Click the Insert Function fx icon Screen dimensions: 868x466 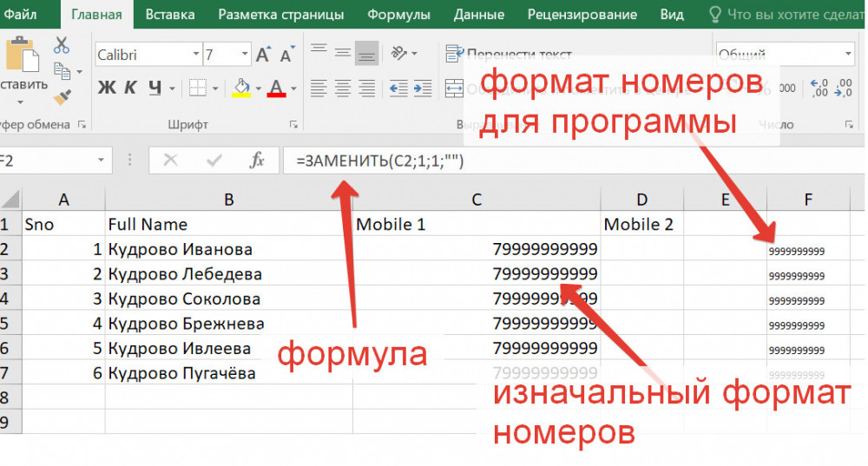[x=257, y=161]
